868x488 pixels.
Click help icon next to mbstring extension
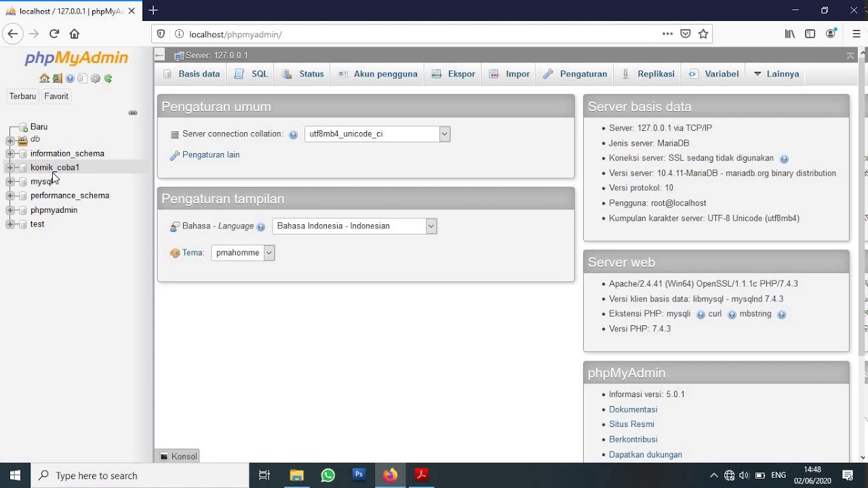click(781, 314)
